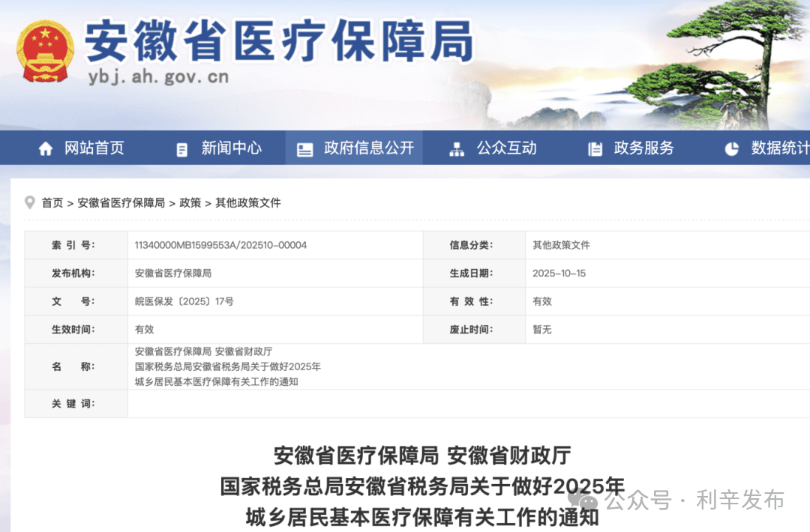Screen dimensions: 810x532
Task: Click the news document icon beside 新闻中心
Action: [181, 147]
